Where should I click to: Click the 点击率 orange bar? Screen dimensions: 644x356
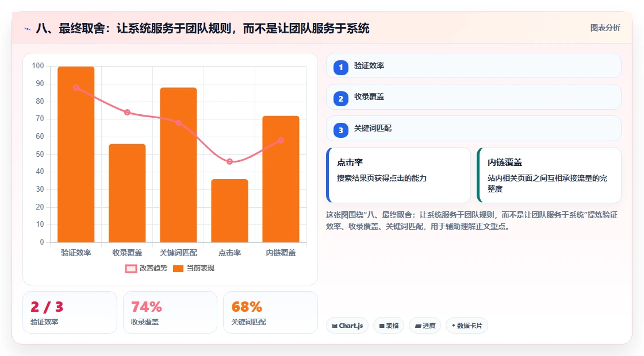pyautogui.click(x=229, y=210)
